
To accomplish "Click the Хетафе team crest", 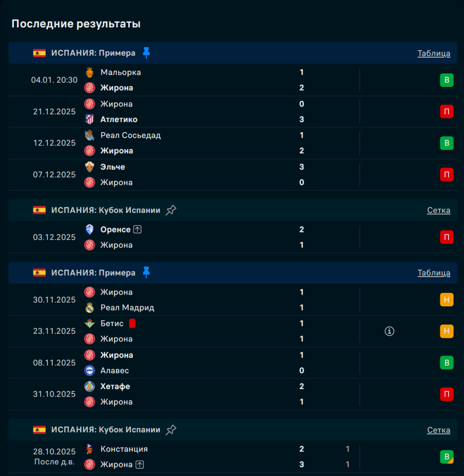I will tap(90, 386).
